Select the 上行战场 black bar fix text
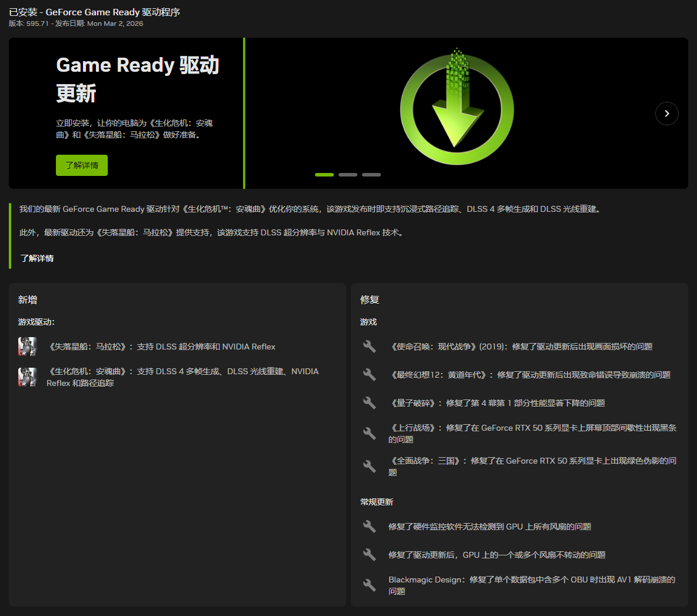Screen dimensions: 697x616 click(533, 434)
